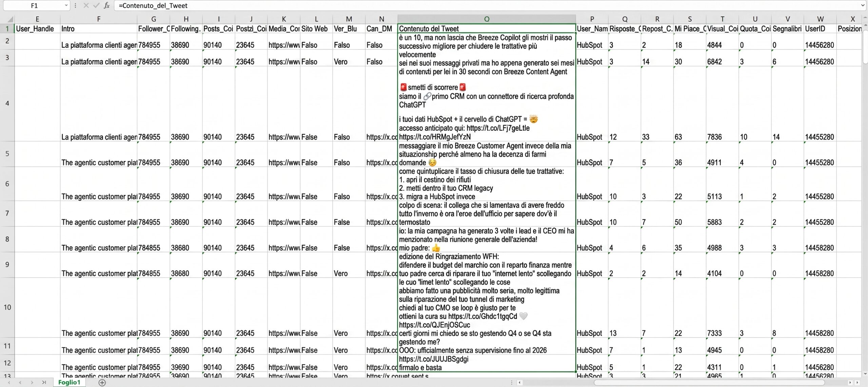Screen dimensions: 868x387
Task: Click Mi Piace value 50 in row 7
Action: [690, 213]
